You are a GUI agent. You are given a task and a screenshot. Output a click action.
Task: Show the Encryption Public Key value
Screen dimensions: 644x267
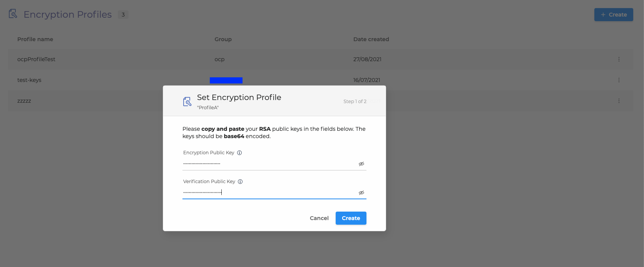pyautogui.click(x=361, y=164)
